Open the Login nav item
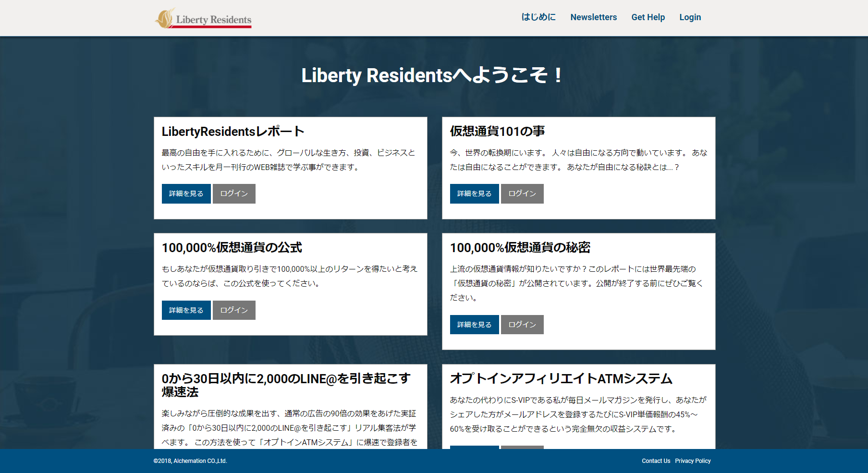Screen dimensions: 868x473 (x=690, y=17)
